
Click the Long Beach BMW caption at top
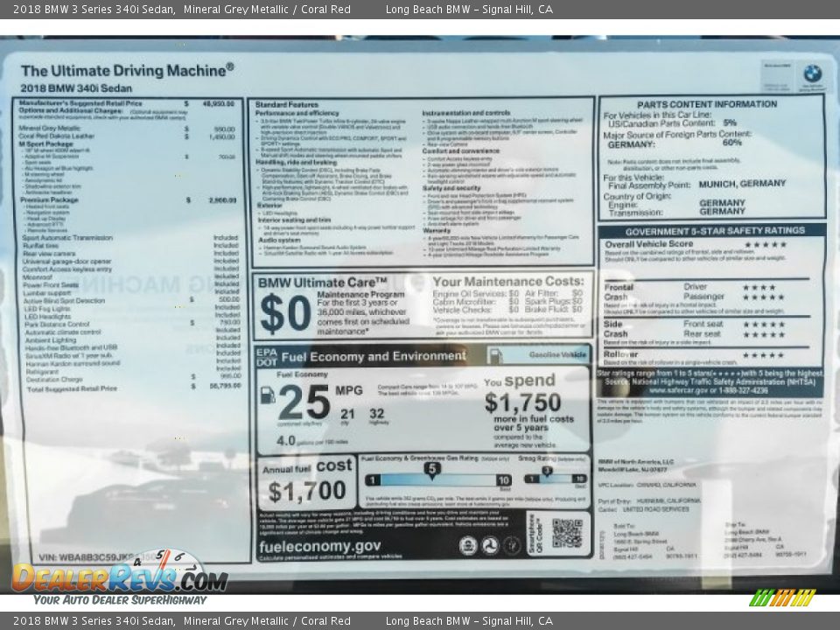point(469,9)
